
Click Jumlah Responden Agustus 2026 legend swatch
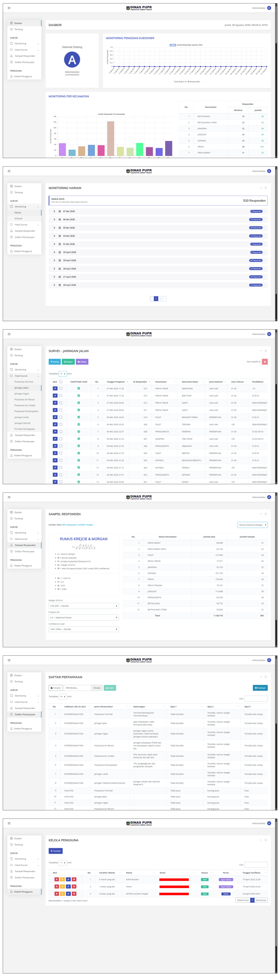coord(173,45)
